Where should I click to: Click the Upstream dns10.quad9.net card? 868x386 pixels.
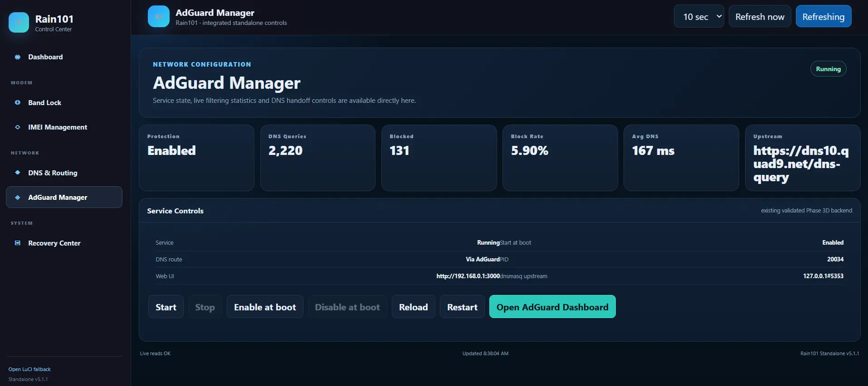tap(803, 158)
